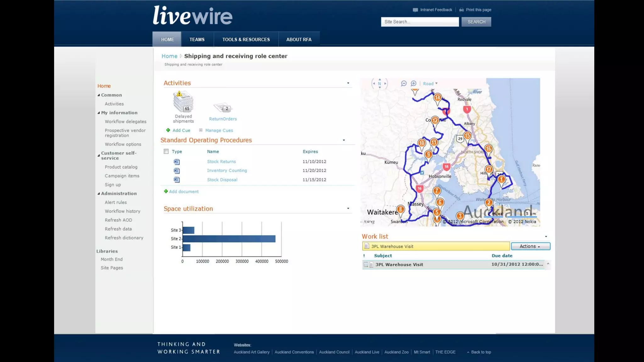Viewport: 644px width, 362px height.
Task: Open the Road map type dropdown
Action: (x=430, y=84)
